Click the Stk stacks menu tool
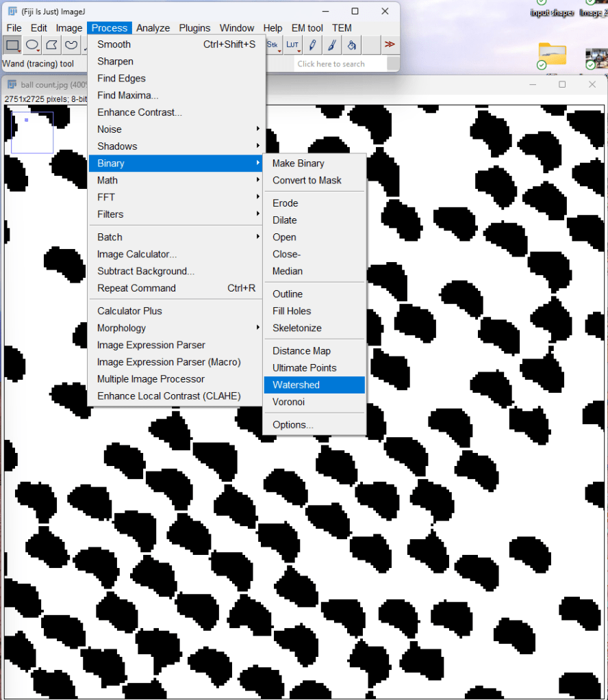This screenshot has height=700, width=608. (x=273, y=45)
